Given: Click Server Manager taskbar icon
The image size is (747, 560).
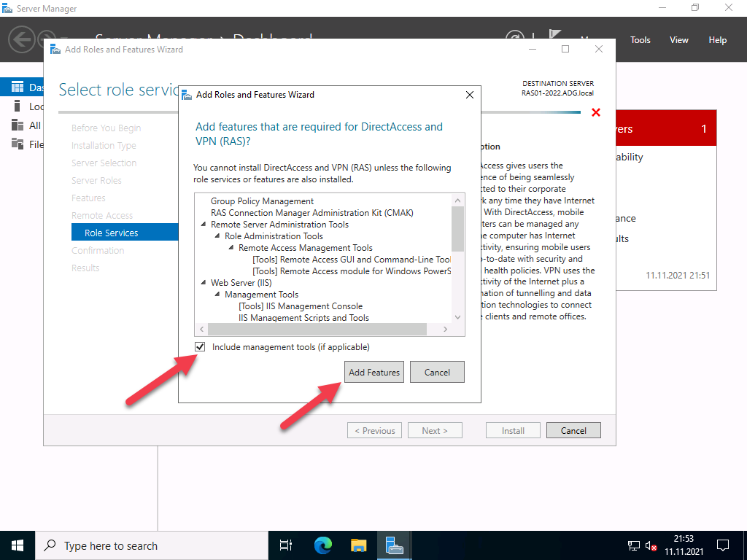Looking at the screenshot, I should pyautogui.click(x=395, y=545).
